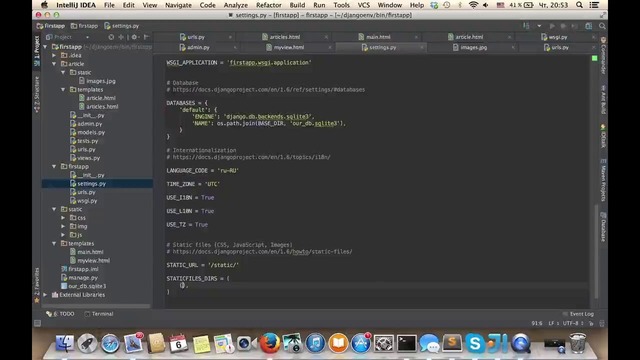Open App Store from the dock
This screenshot has width=640, height=360.
[361, 343]
